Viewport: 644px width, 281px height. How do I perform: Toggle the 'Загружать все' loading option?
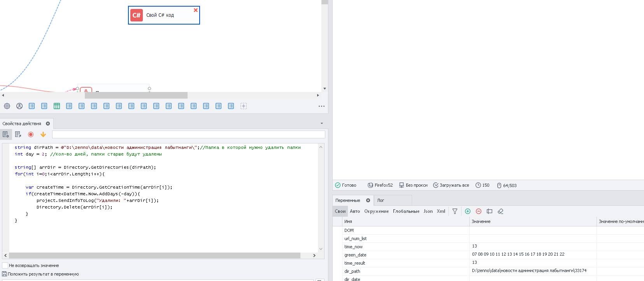451,185
